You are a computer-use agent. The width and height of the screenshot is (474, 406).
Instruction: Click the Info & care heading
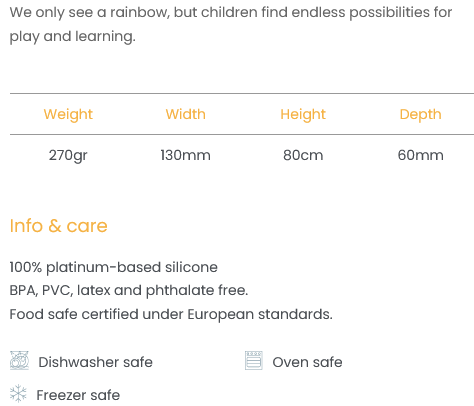[x=58, y=226]
